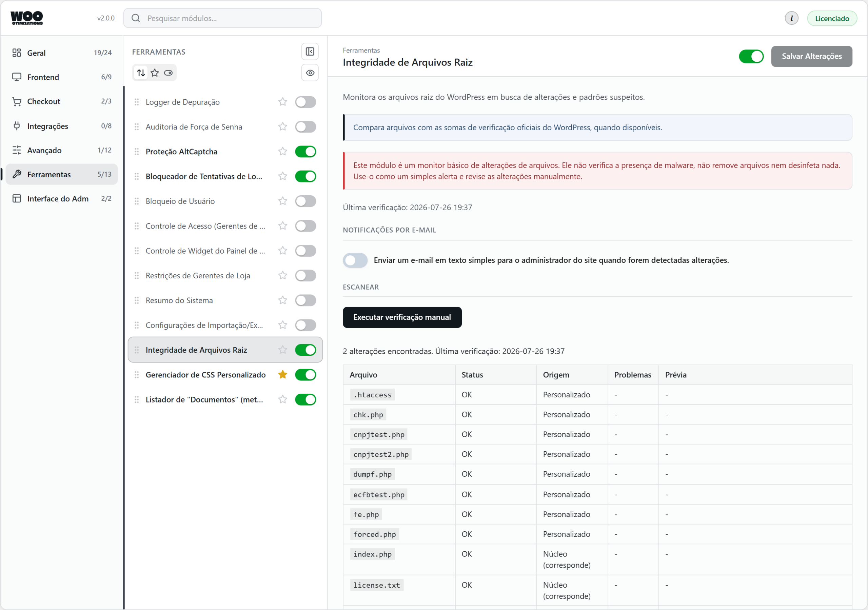Star the Auditoria de Força de Senha module
Screen dimensions: 868x610
[282, 127]
